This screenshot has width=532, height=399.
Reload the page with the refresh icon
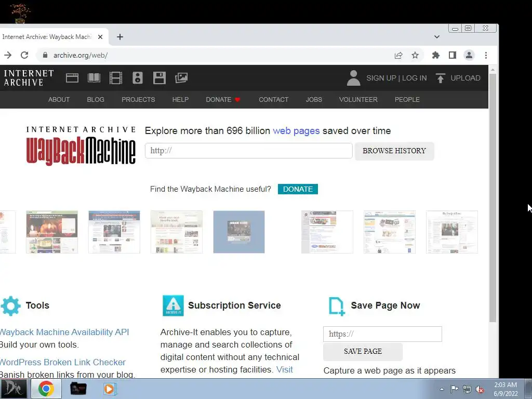click(x=24, y=55)
